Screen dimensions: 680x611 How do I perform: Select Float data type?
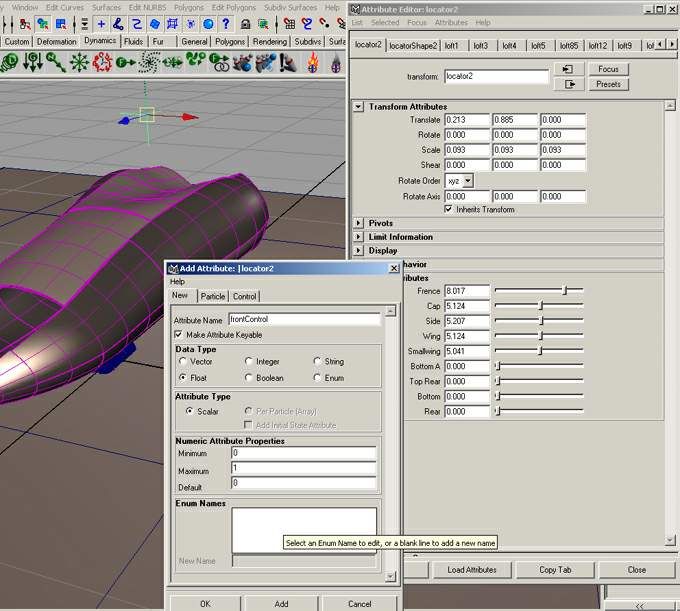tap(183, 378)
